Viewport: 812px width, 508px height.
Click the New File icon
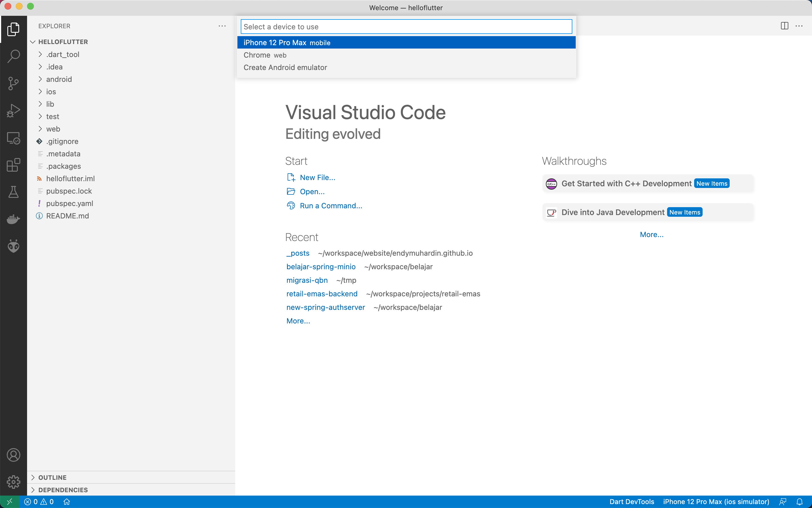[291, 178]
